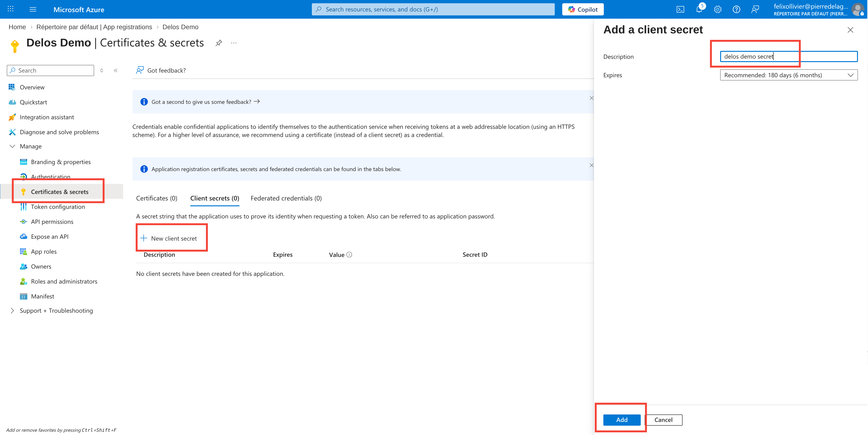Open the more options ellipsis beside title
The width and height of the screenshot is (868, 435).
coord(234,43)
